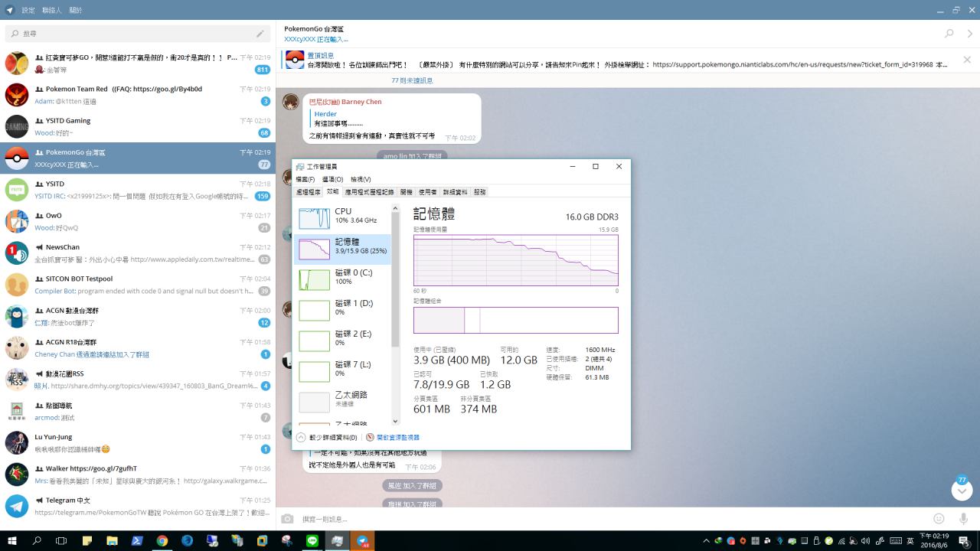980x551 pixels.
Task: Click the search icon in chat header
Action: [949, 34]
